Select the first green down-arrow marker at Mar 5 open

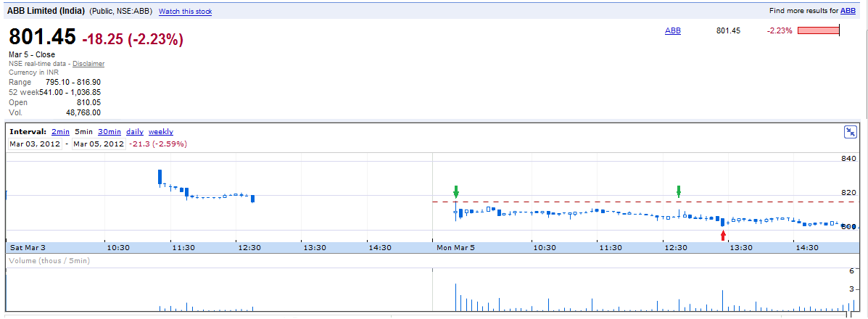(456, 191)
